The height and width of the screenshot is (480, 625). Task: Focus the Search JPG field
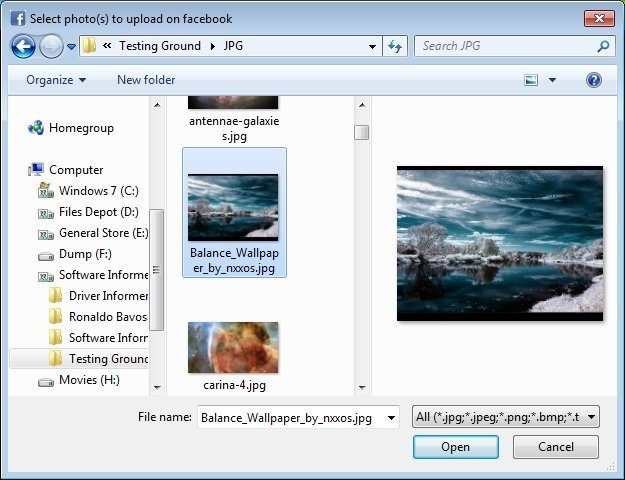click(514, 46)
